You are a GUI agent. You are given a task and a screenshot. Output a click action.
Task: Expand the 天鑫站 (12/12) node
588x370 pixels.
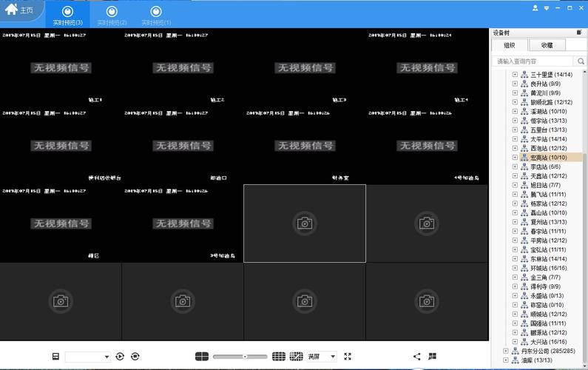click(515, 175)
